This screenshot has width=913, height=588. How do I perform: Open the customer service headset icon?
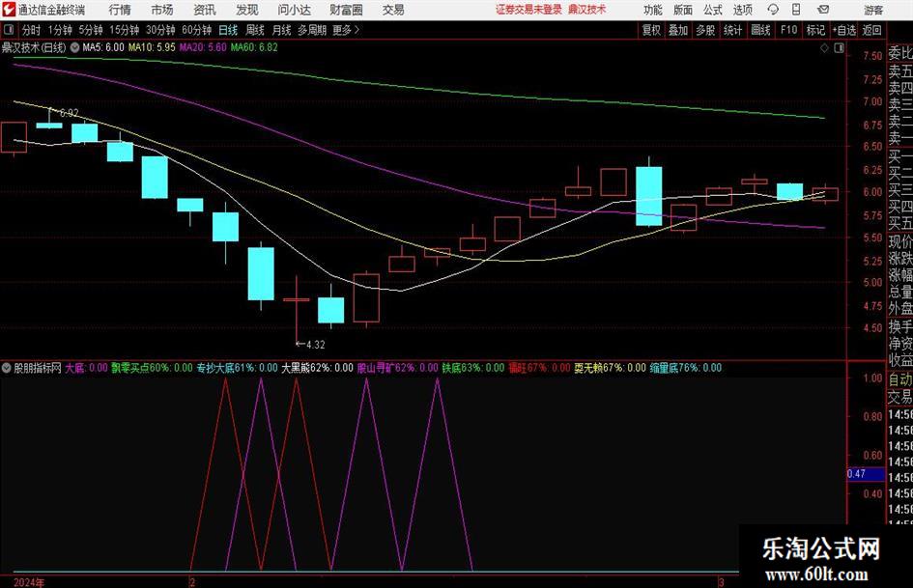point(773,10)
